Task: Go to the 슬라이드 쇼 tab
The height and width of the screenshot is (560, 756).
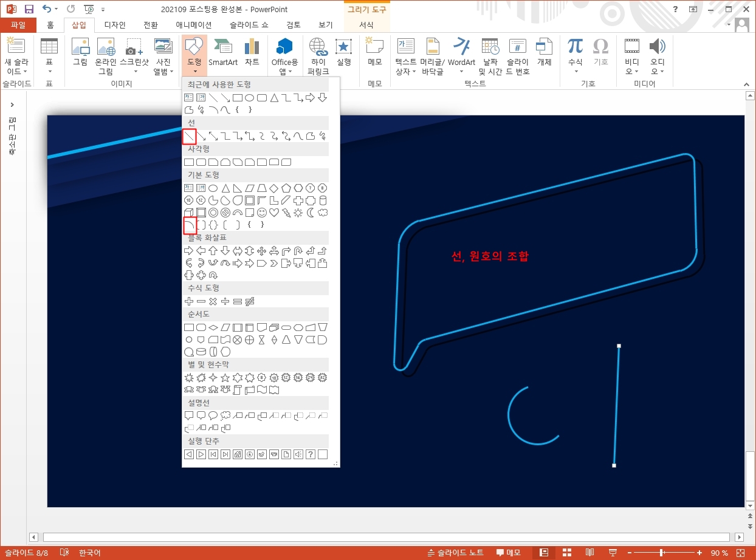Action: pos(249,25)
